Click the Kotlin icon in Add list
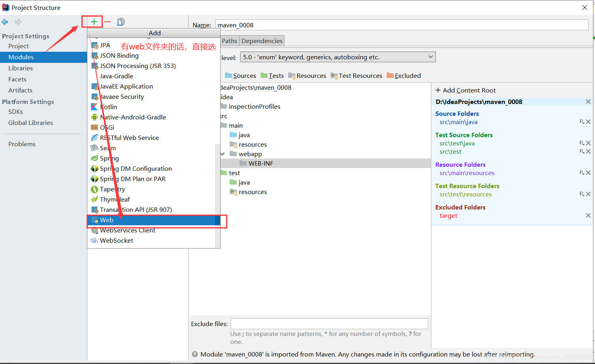The height and width of the screenshot is (364, 595). tap(94, 107)
